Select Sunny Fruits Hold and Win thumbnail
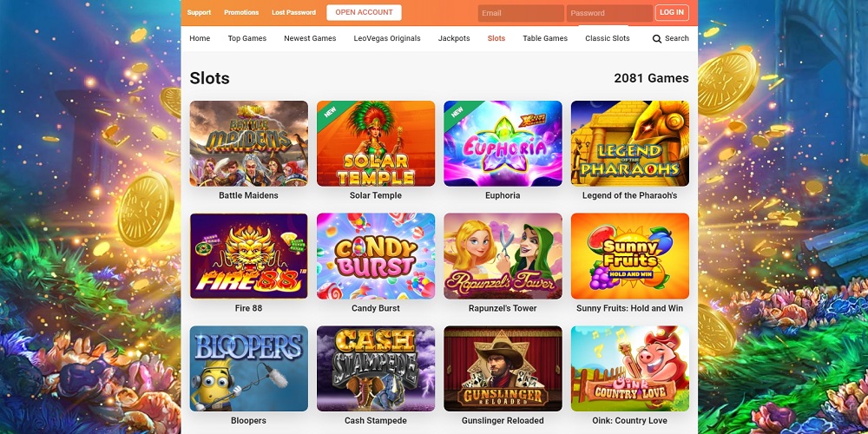 pos(630,256)
